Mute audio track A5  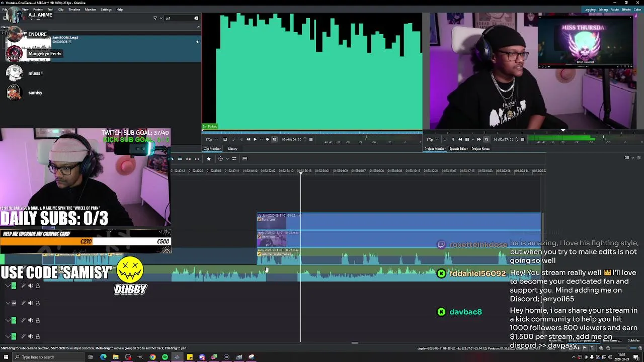pyautogui.click(x=30, y=320)
